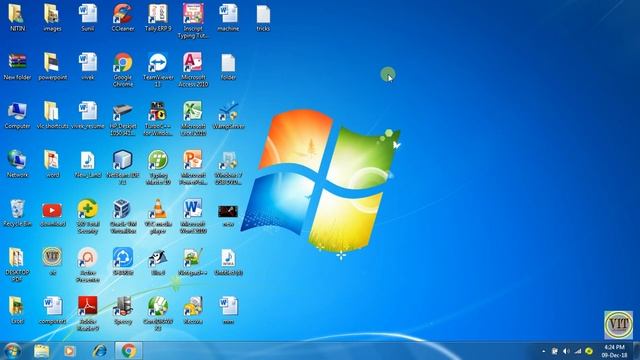Select the HP Deskjet printer shortcut
The image size is (640, 360).
coord(123,118)
